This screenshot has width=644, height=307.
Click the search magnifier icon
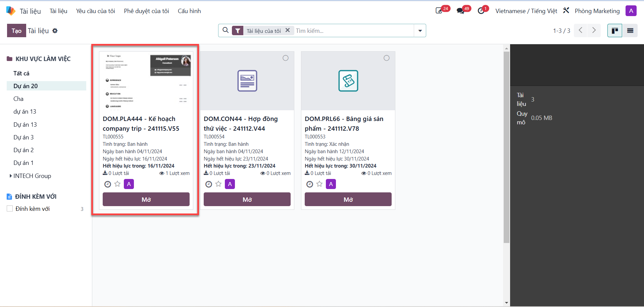coord(226,30)
